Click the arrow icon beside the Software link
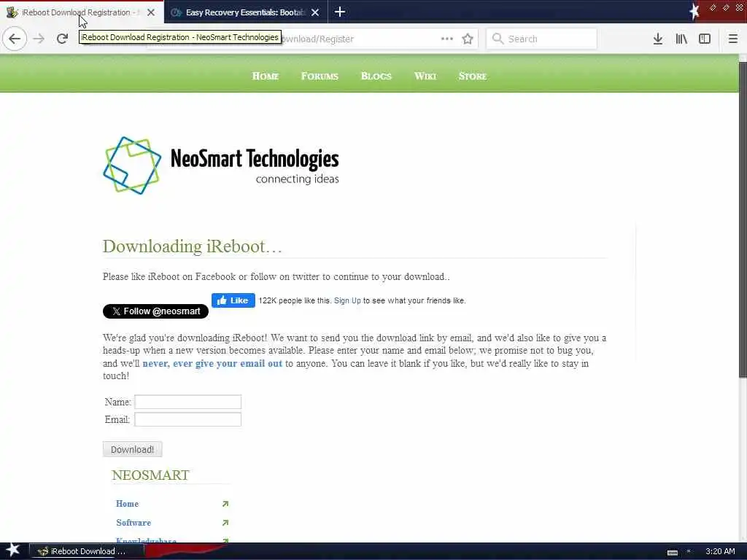 pyautogui.click(x=225, y=523)
